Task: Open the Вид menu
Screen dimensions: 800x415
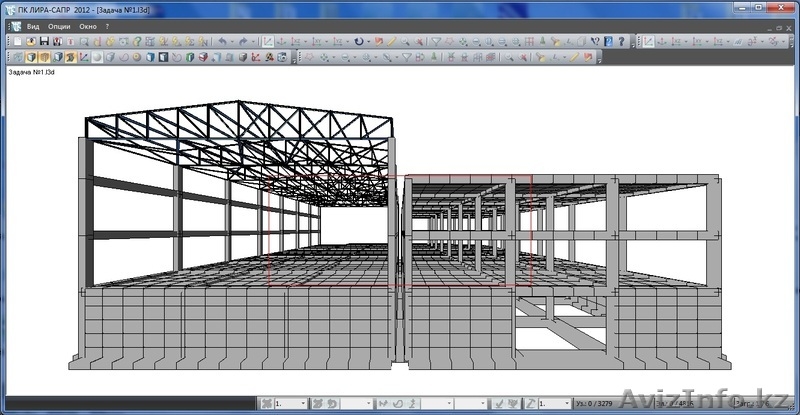Action: click(x=33, y=26)
